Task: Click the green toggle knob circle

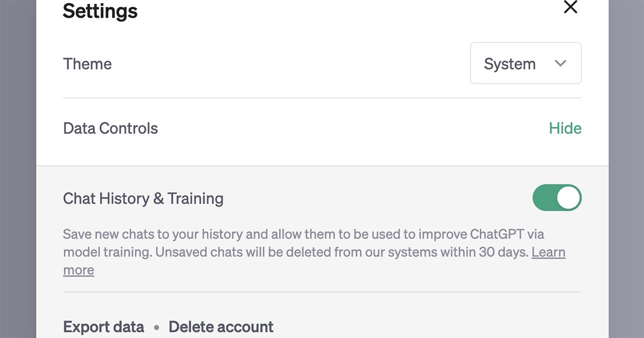Action: tap(569, 197)
